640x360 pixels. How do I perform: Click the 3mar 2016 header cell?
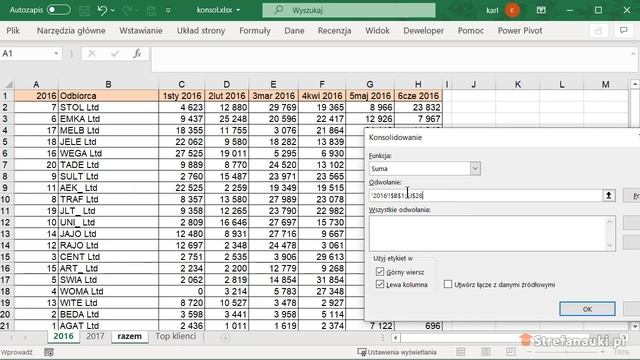pos(273,96)
